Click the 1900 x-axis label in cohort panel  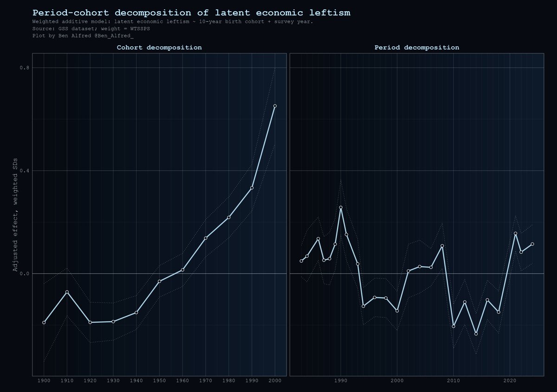point(44,380)
